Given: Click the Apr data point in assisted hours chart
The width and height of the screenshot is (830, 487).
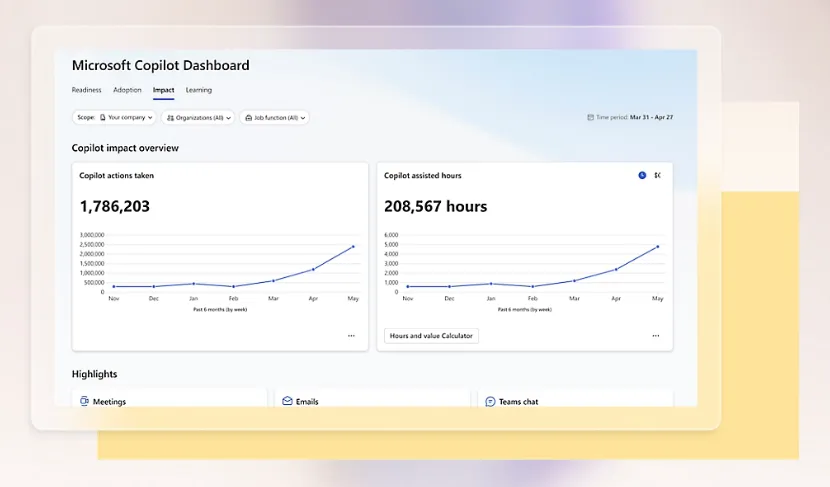Looking at the screenshot, I should pos(616,269).
